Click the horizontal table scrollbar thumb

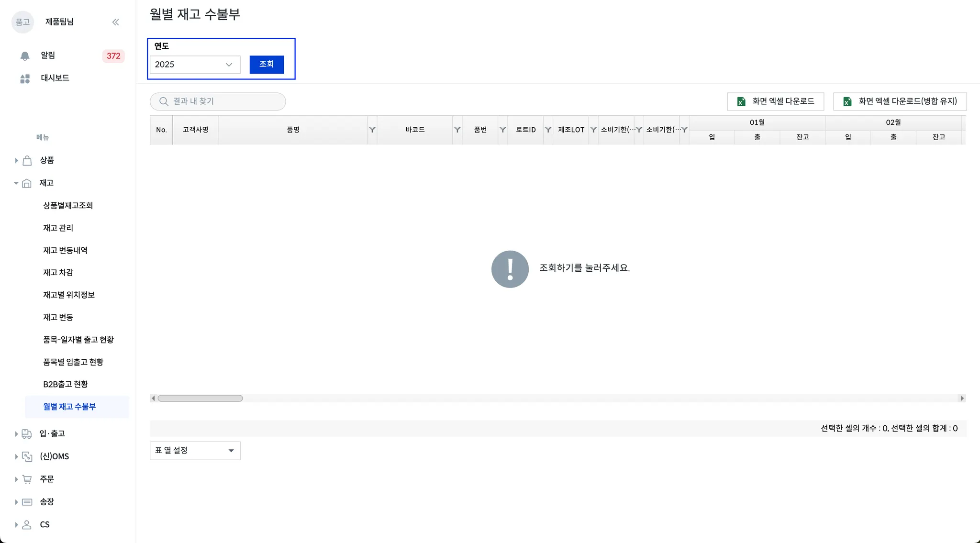pyautogui.click(x=200, y=399)
